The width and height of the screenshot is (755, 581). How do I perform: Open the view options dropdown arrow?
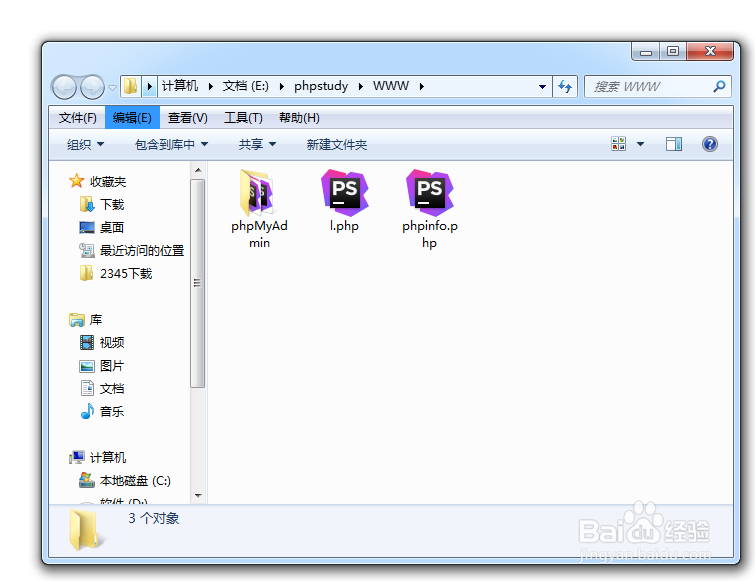640,144
